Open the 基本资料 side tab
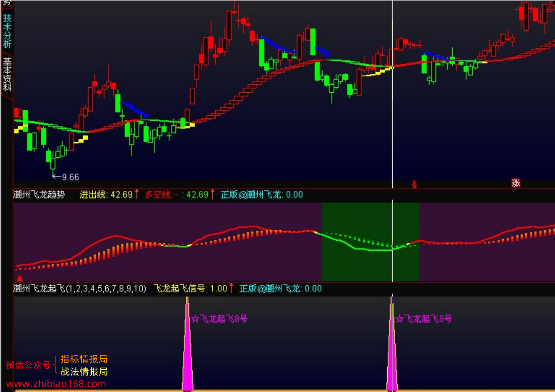Screen dimensions: 555x392 point(7,74)
